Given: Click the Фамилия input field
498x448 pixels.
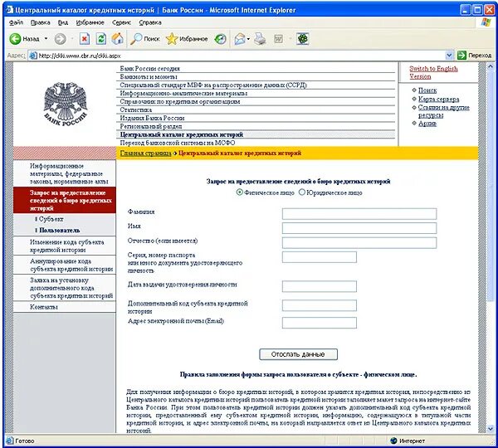Looking at the screenshot, I should point(359,214).
